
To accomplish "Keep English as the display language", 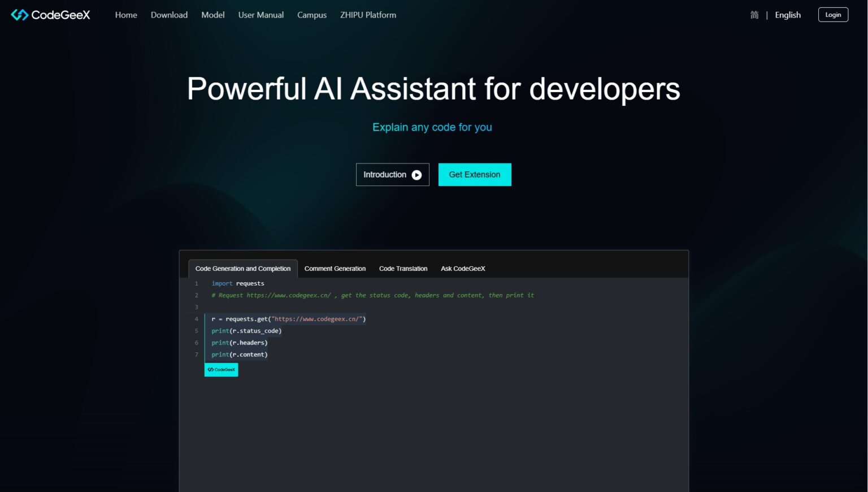I will coord(787,15).
